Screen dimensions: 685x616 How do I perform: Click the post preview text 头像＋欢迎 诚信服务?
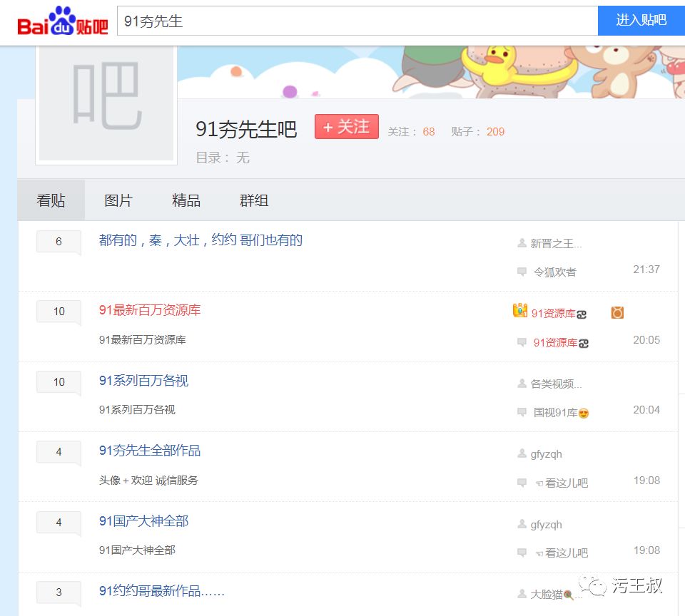click(148, 481)
